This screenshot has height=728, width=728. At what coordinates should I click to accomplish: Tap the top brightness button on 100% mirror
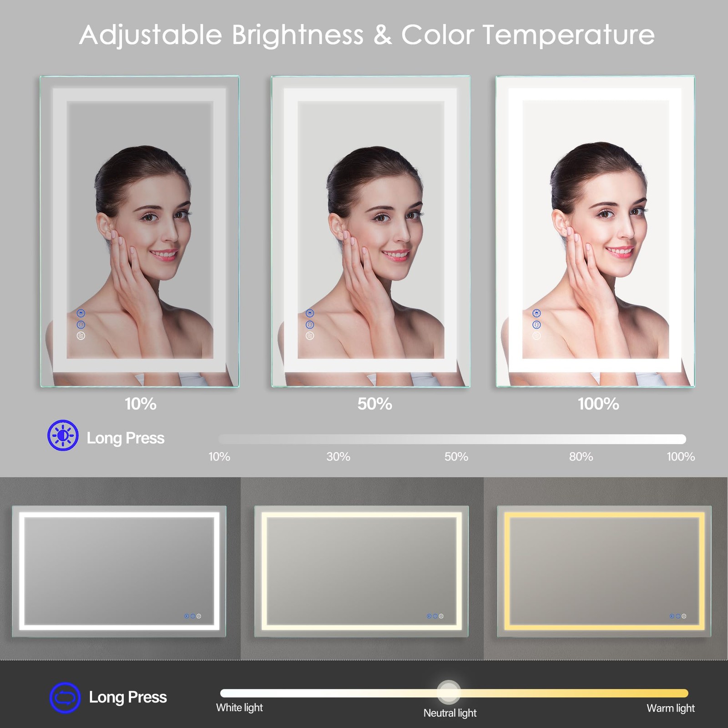tap(537, 313)
